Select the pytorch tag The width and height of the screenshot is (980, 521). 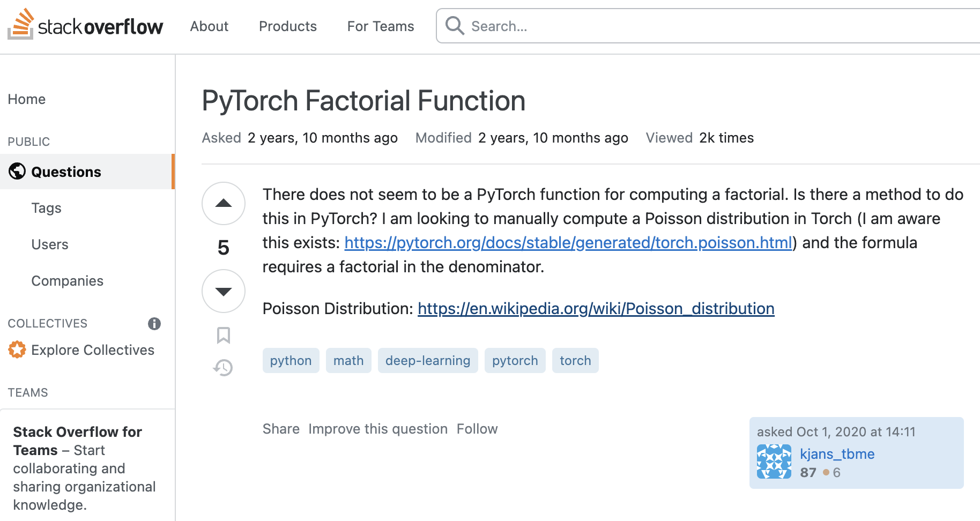(x=515, y=361)
